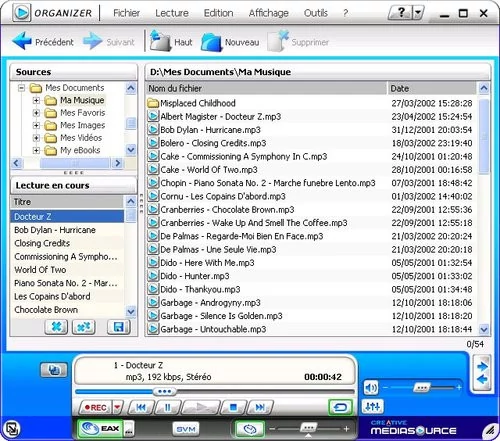This screenshot has width=500, height=441.
Task: Remove selected track from playlist
Action: point(56,327)
